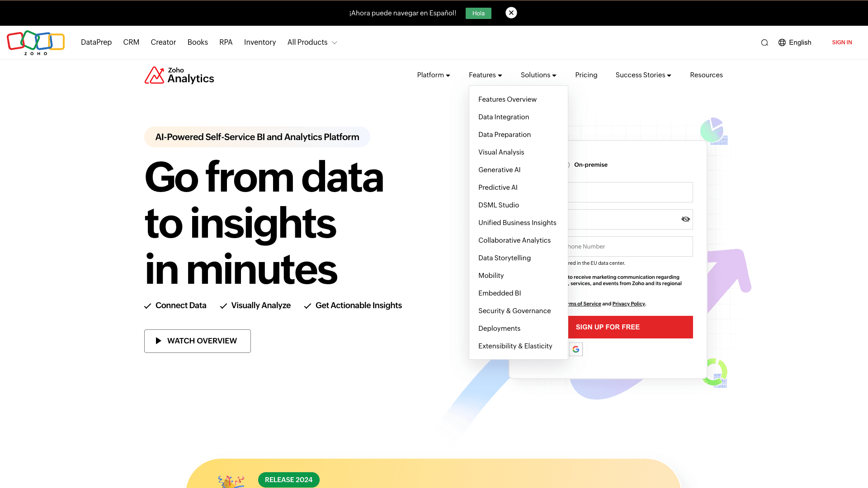Toggle password visibility eye icon
868x488 pixels.
tap(686, 219)
